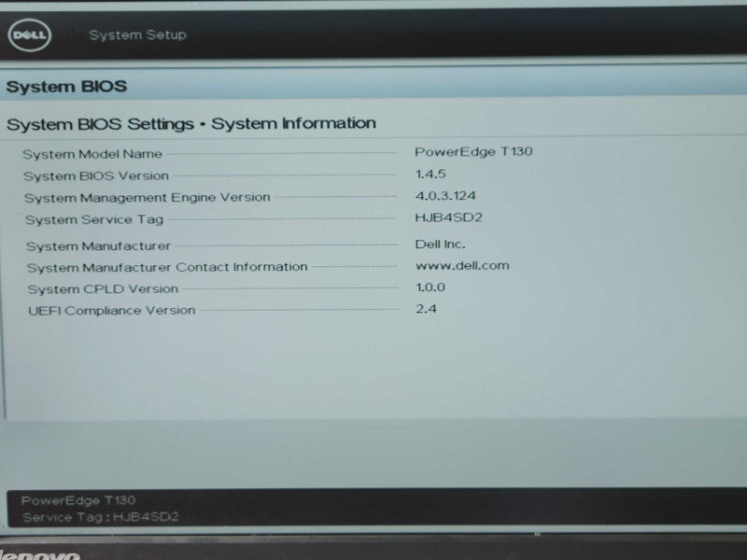Select the System Manufacturer label
This screenshot has height=560, width=747.
click(98, 246)
